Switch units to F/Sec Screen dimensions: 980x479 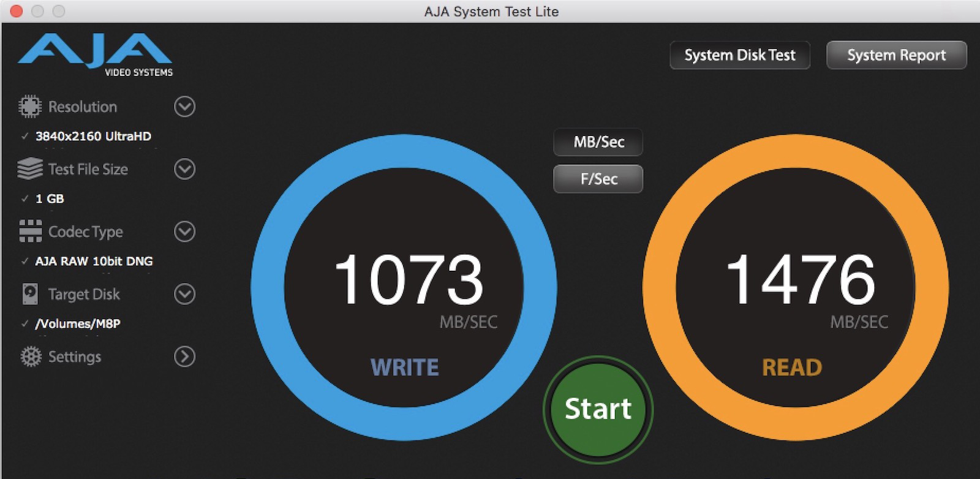pyautogui.click(x=598, y=179)
